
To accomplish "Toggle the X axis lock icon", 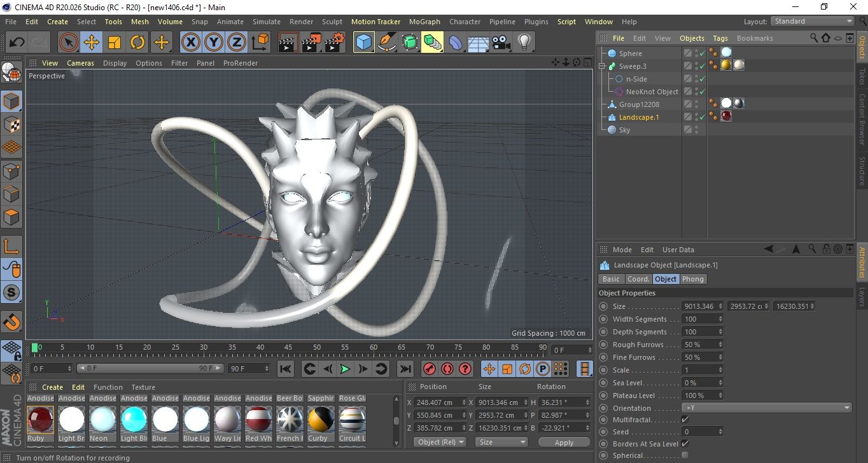I will pyautogui.click(x=190, y=43).
